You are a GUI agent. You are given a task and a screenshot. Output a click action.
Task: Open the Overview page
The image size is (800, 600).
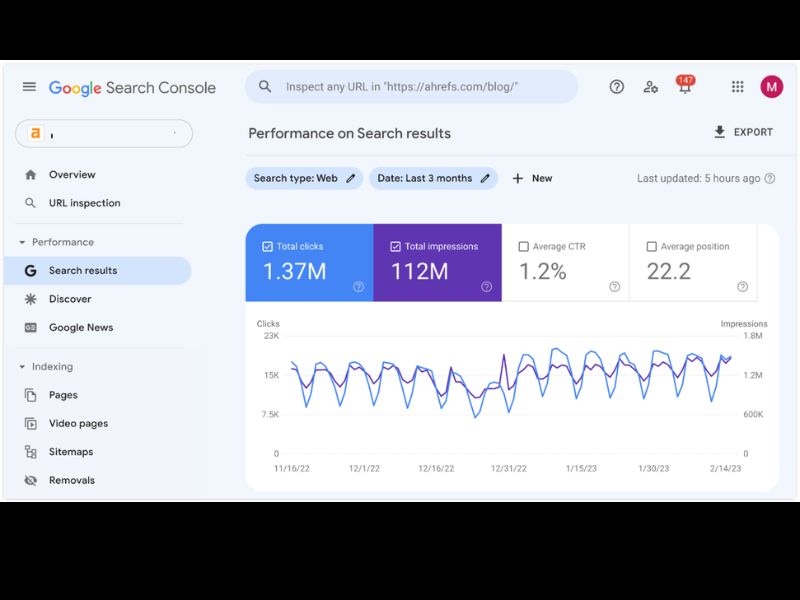[72, 174]
